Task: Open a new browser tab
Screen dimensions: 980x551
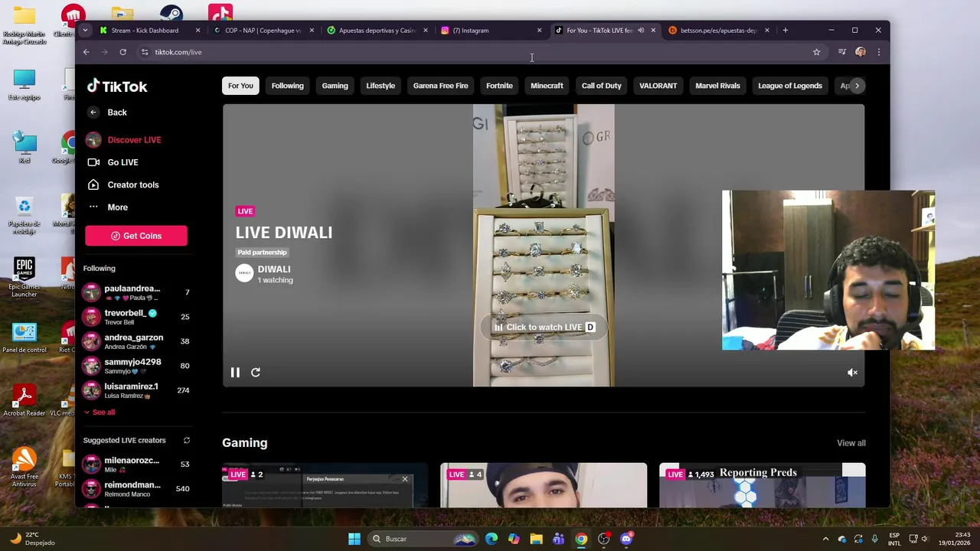Action: [785, 31]
